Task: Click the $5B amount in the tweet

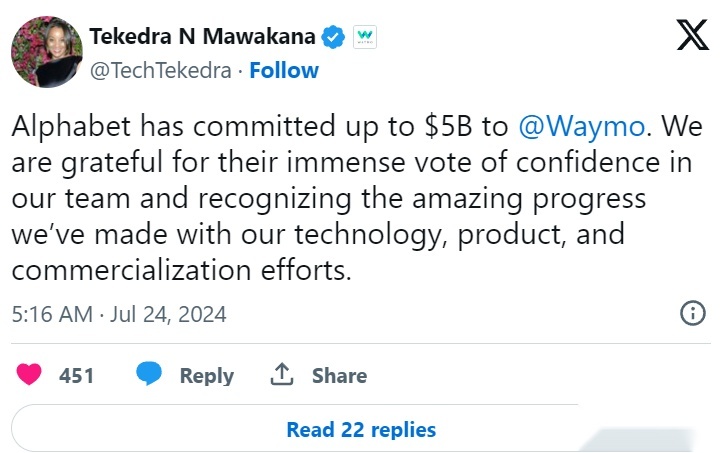Action: point(448,126)
